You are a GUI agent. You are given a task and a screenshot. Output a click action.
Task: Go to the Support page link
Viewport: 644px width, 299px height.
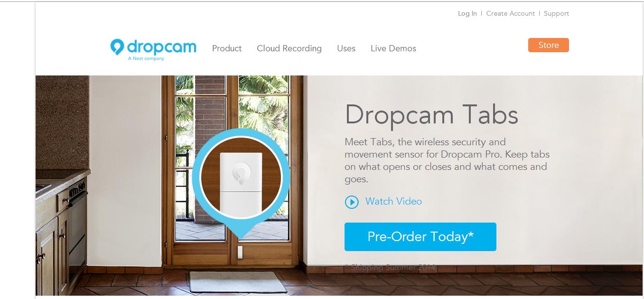(556, 13)
